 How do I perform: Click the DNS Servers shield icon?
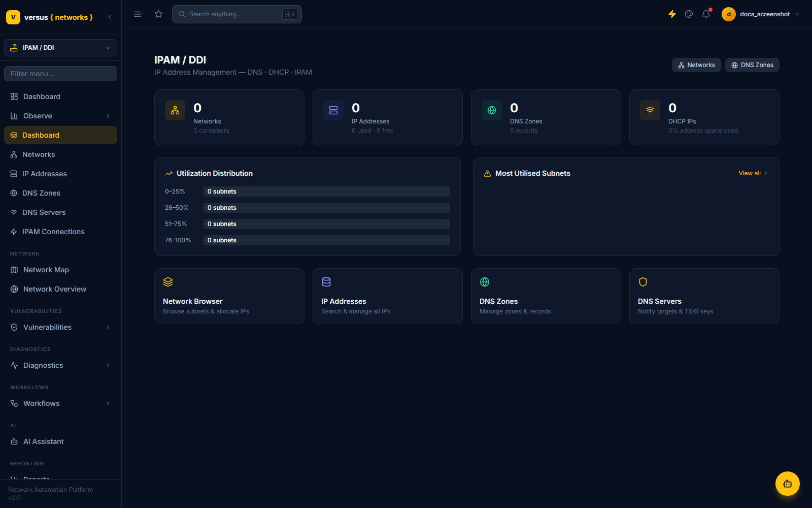pos(643,282)
